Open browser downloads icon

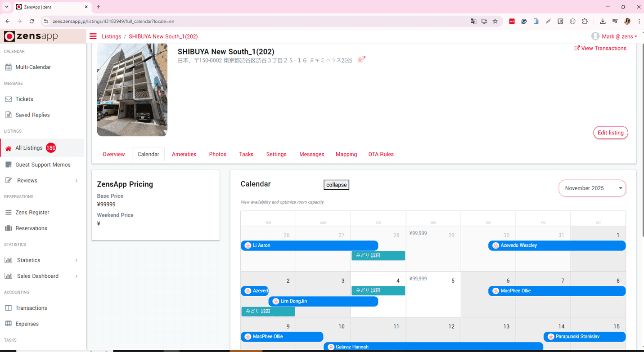[603, 21]
